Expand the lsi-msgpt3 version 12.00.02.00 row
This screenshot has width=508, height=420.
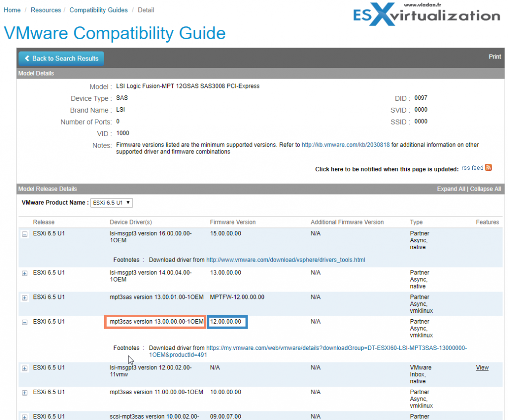(x=24, y=368)
